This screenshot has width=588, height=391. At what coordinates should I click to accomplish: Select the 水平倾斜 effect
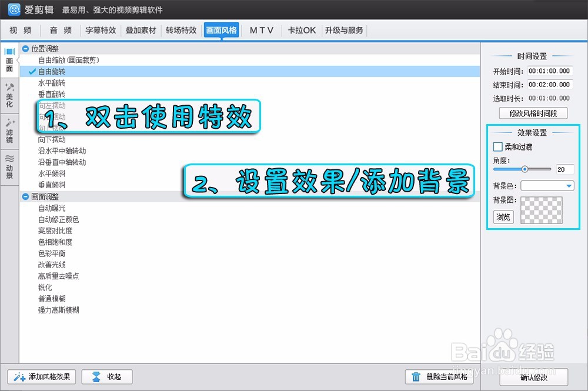tap(52, 173)
